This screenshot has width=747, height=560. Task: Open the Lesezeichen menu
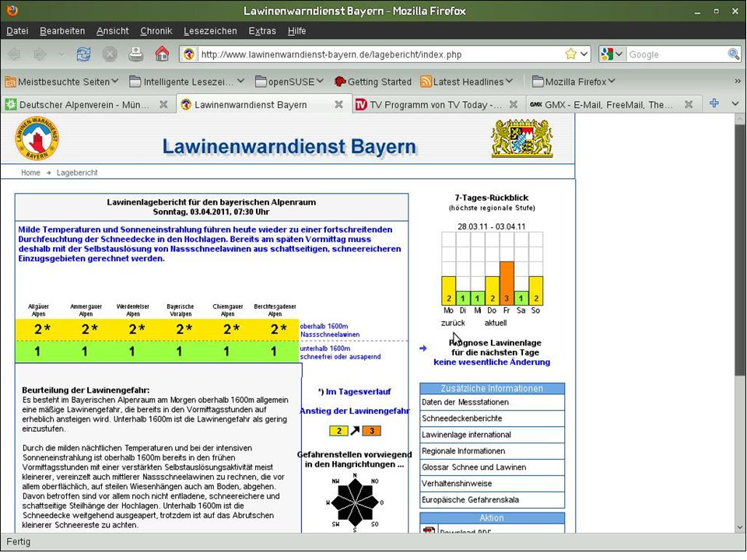pyautogui.click(x=210, y=31)
